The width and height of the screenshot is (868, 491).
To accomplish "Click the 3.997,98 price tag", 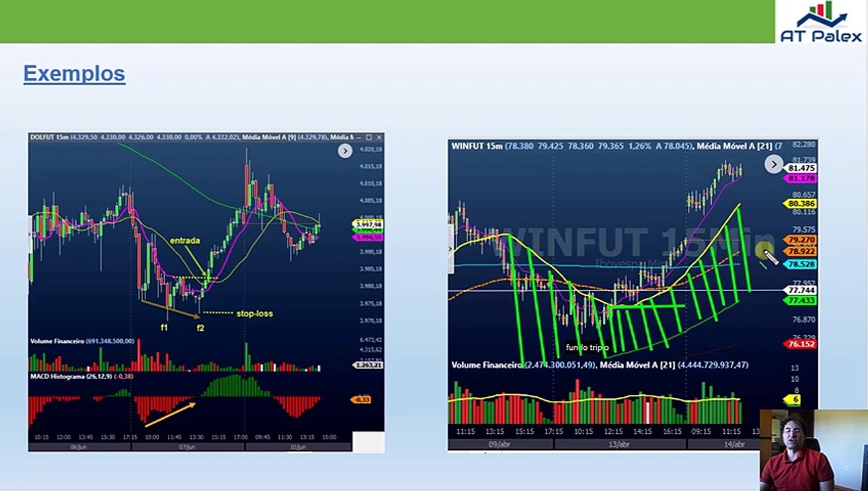I will coord(369,224).
